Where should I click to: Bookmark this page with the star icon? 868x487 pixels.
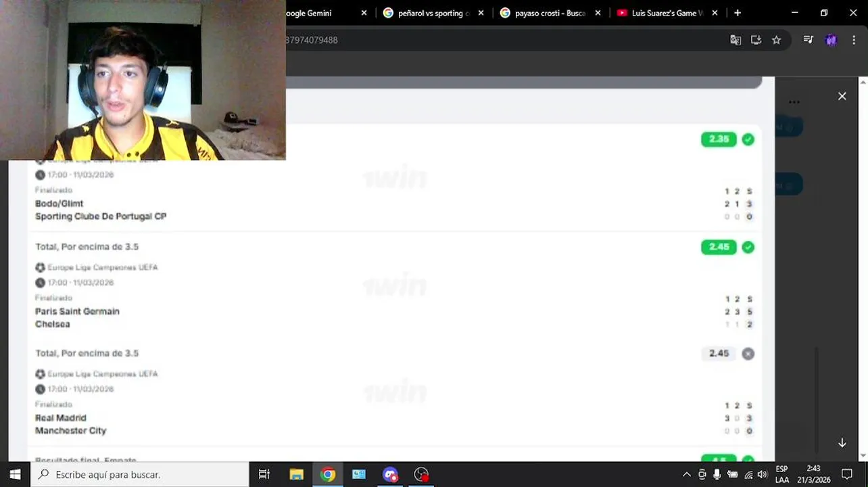coord(777,40)
